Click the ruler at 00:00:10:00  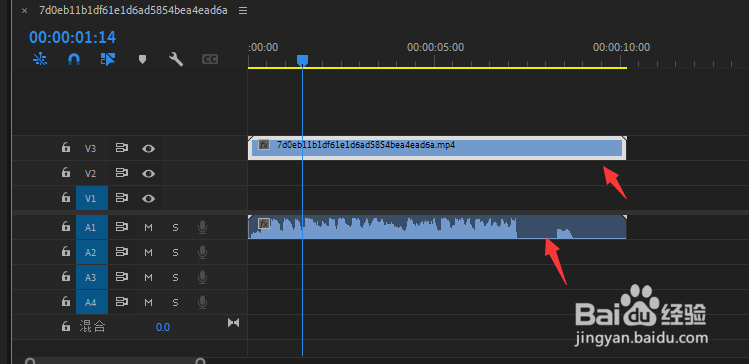coord(621,48)
